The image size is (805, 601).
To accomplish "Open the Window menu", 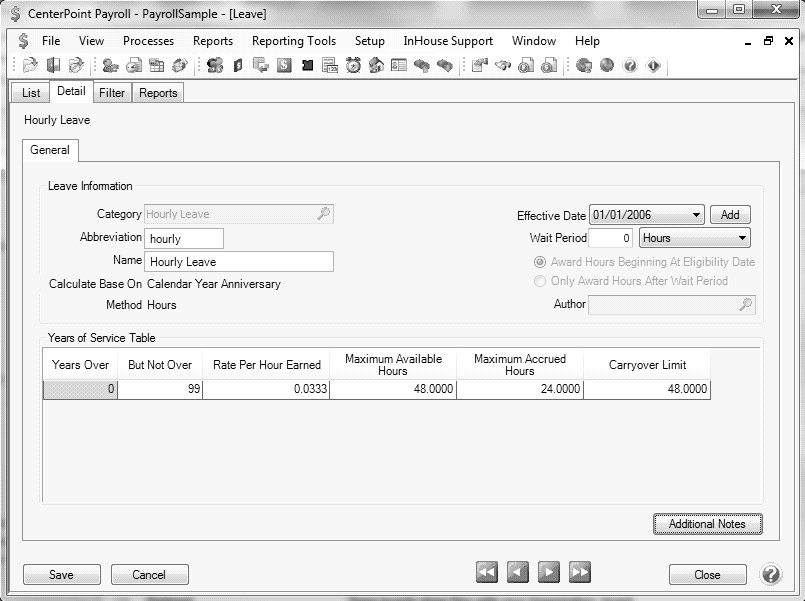I will pos(534,41).
